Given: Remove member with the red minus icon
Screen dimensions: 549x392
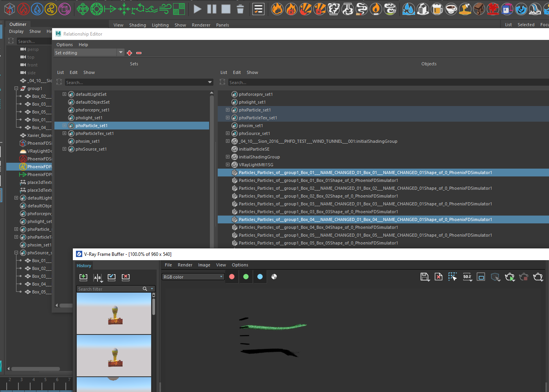Looking at the screenshot, I should pos(139,53).
